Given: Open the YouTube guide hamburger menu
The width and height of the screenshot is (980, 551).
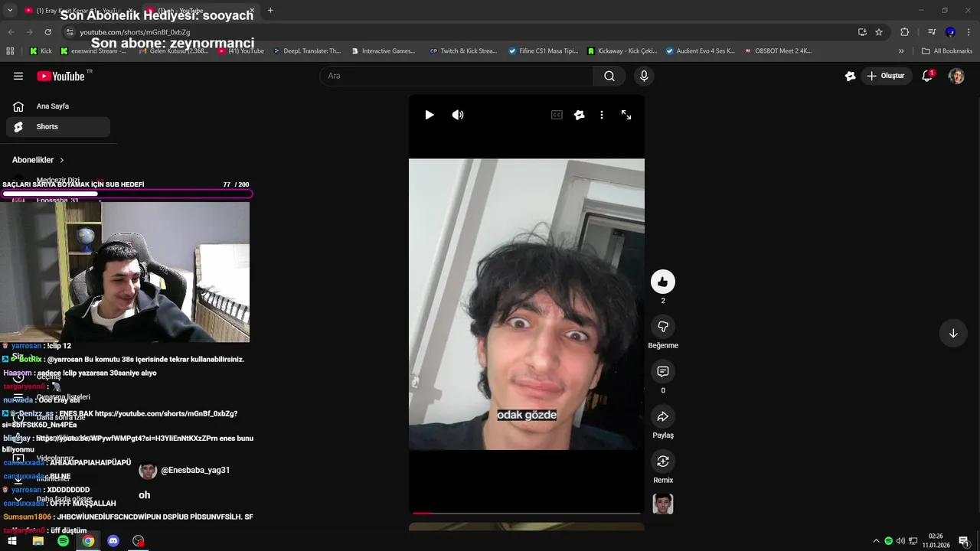Looking at the screenshot, I should pos(18,76).
